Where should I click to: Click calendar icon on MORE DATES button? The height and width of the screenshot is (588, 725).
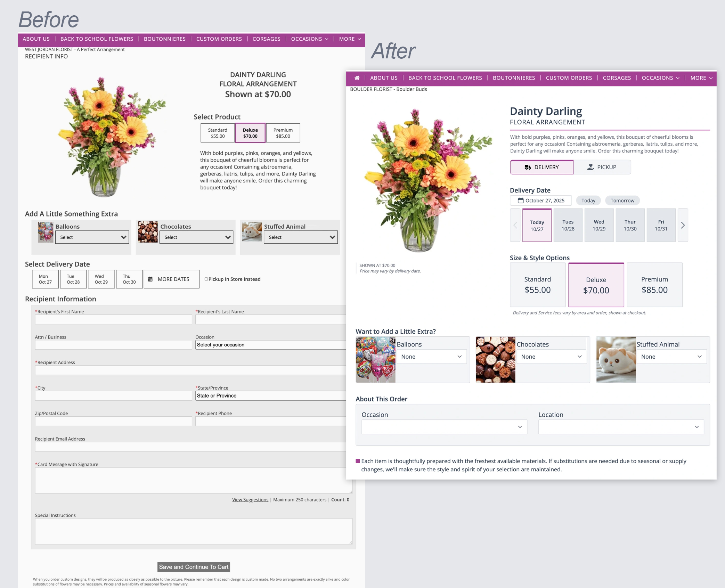click(x=150, y=279)
